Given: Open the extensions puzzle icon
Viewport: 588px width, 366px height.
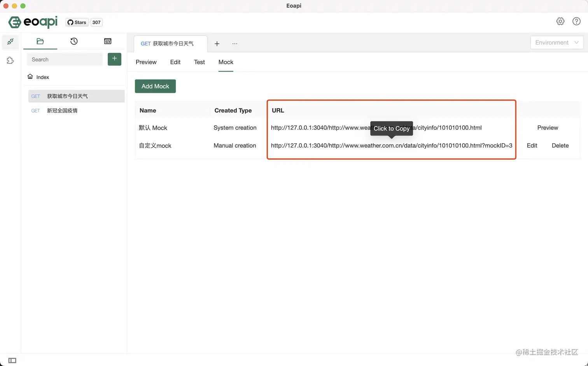Looking at the screenshot, I should coord(10,60).
